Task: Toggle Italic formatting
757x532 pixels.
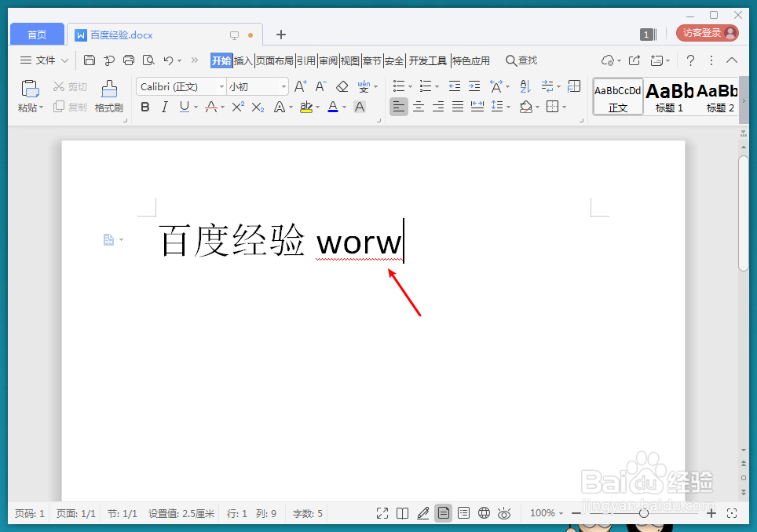Action: pyautogui.click(x=165, y=107)
